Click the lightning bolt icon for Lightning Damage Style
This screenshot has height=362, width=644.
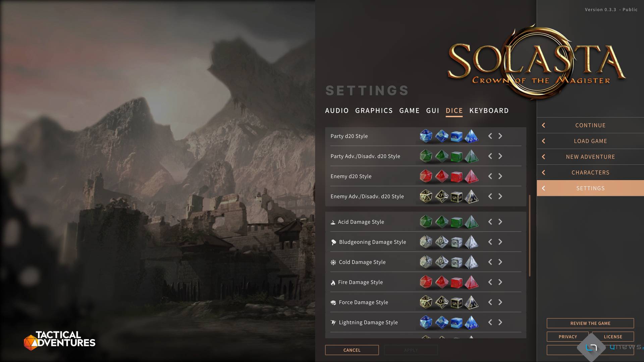[x=333, y=322]
